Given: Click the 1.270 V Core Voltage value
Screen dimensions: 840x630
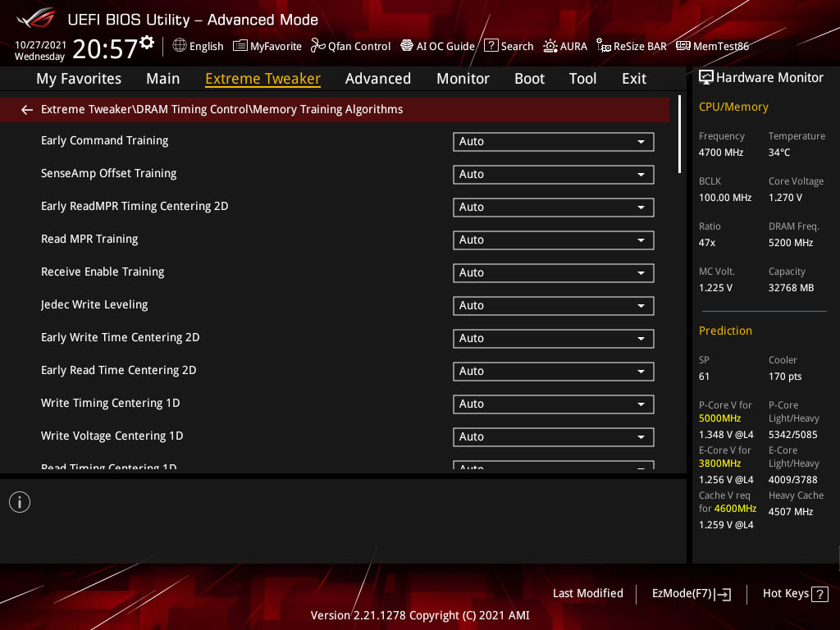Looking at the screenshot, I should point(785,198).
